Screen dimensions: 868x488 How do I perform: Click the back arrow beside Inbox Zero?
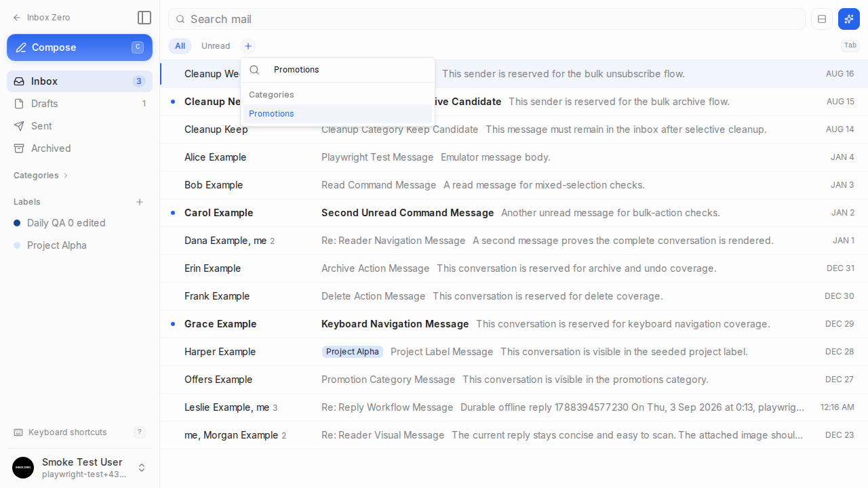pos(17,18)
